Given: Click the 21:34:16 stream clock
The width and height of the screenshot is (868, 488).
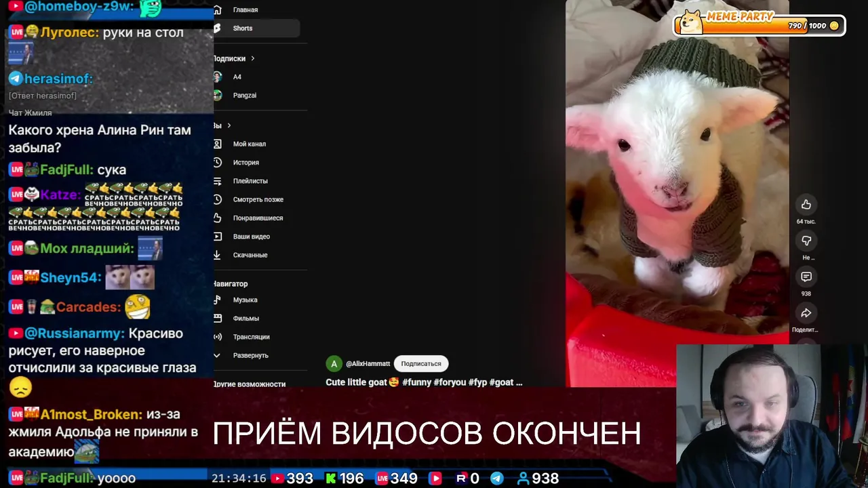Looking at the screenshot, I should point(239,479).
